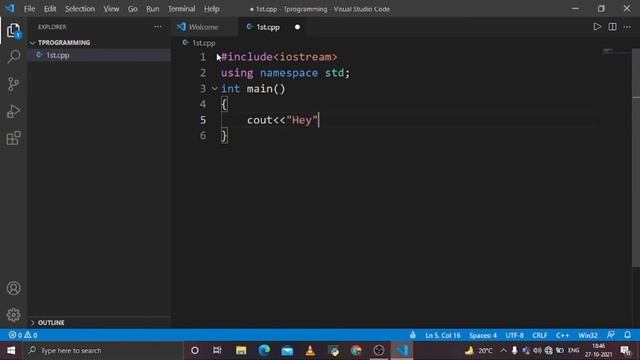The height and width of the screenshot is (360, 640).
Task: Open volume control in system tray
Action: (537, 350)
